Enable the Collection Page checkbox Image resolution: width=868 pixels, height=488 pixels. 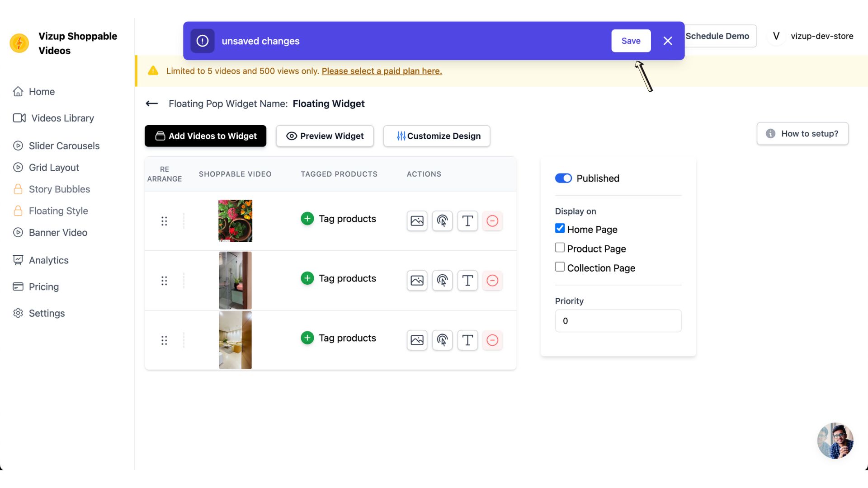[559, 267]
